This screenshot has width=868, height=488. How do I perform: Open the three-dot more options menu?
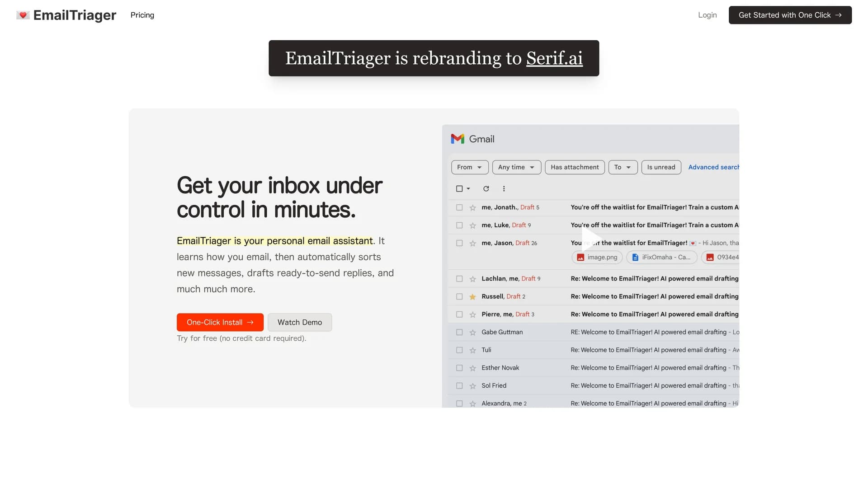504,188
